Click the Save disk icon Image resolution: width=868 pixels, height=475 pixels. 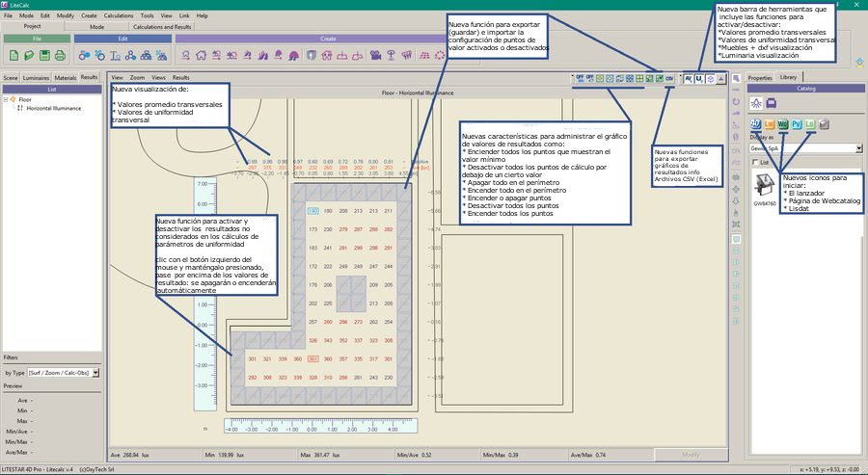pyautogui.click(x=42, y=55)
